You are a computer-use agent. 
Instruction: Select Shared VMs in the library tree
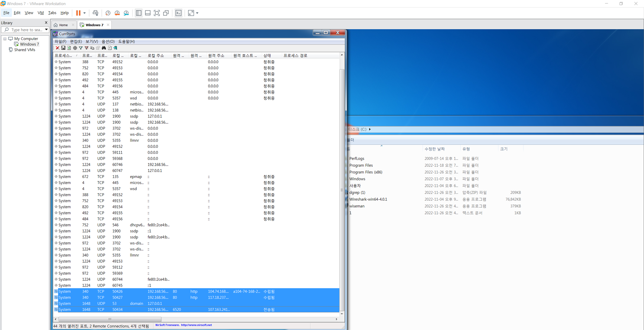tap(25, 50)
